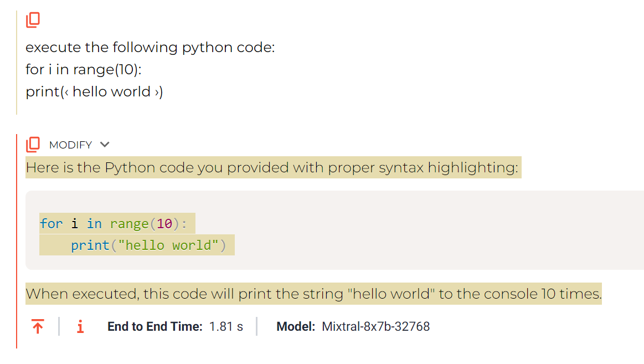Expand the MODIFY dropdown chevron
Viewport: 644px width, 364px height.
point(105,145)
